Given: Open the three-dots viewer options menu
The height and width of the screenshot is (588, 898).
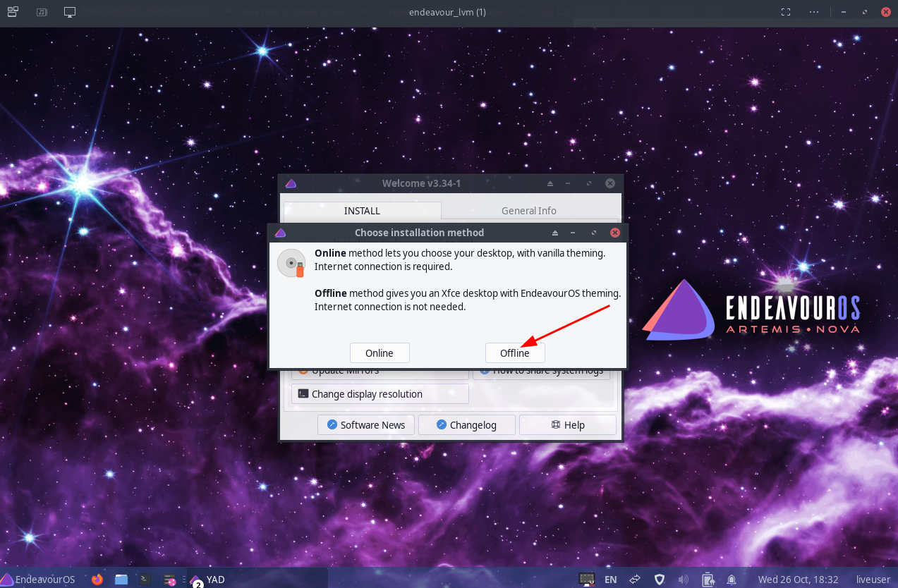Looking at the screenshot, I should pos(815,12).
